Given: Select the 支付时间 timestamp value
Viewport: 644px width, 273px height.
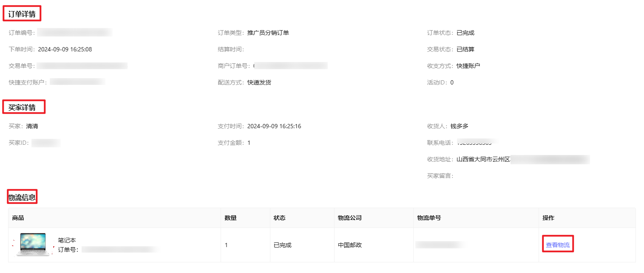Looking at the screenshot, I should 274,126.
